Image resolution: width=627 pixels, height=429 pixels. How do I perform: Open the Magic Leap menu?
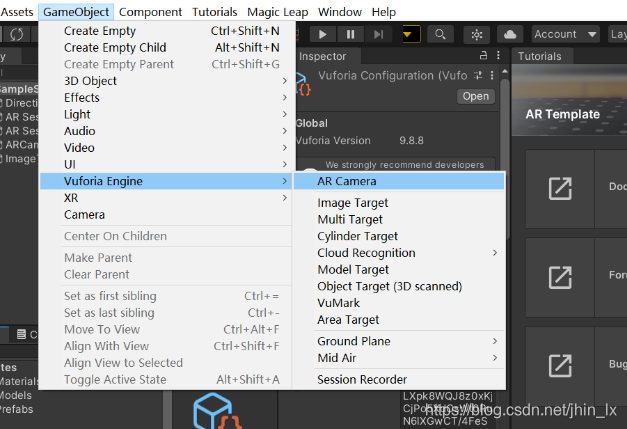point(278,12)
